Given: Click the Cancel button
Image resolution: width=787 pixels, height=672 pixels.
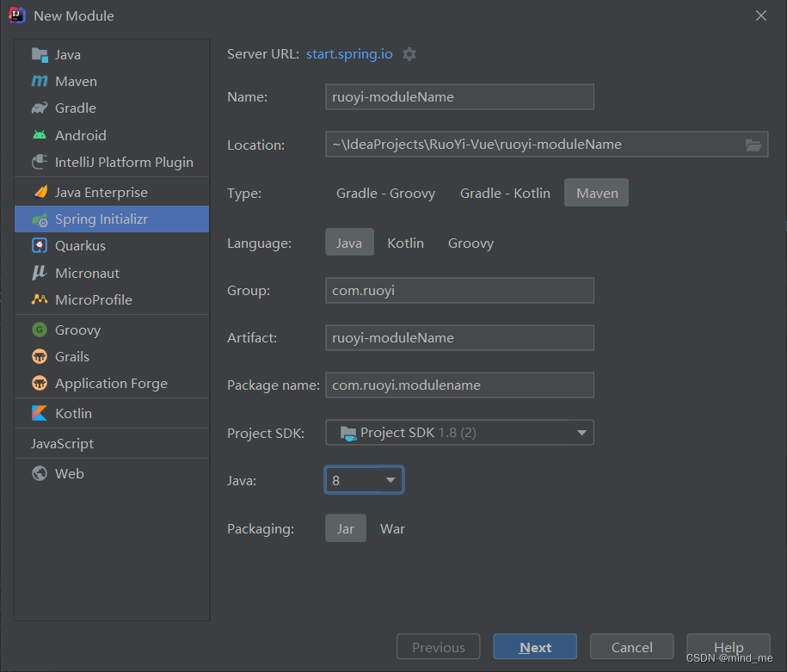Looking at the screenshot, I should (x=632, y=647).
